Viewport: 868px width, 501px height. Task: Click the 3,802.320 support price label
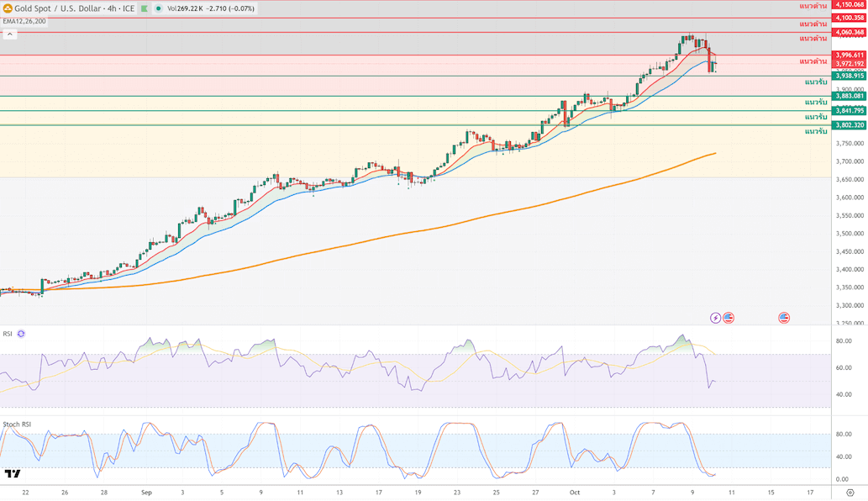click(x=849, y=125)
